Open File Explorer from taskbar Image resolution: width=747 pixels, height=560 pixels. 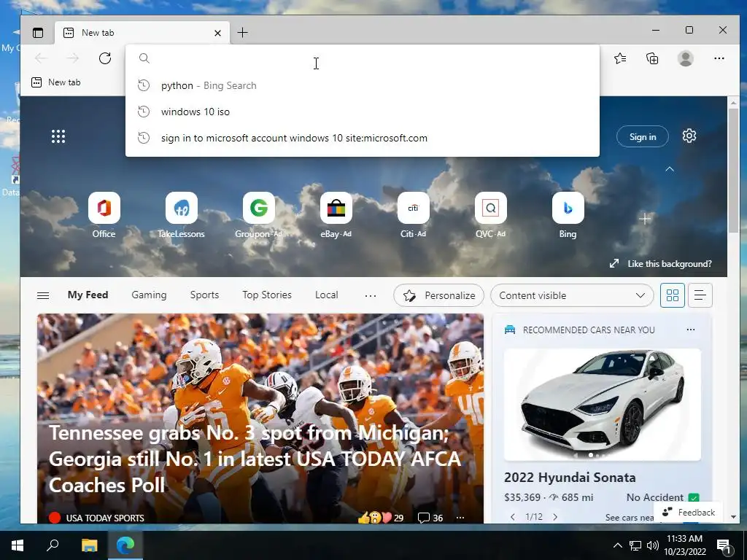tap(89, 545)
